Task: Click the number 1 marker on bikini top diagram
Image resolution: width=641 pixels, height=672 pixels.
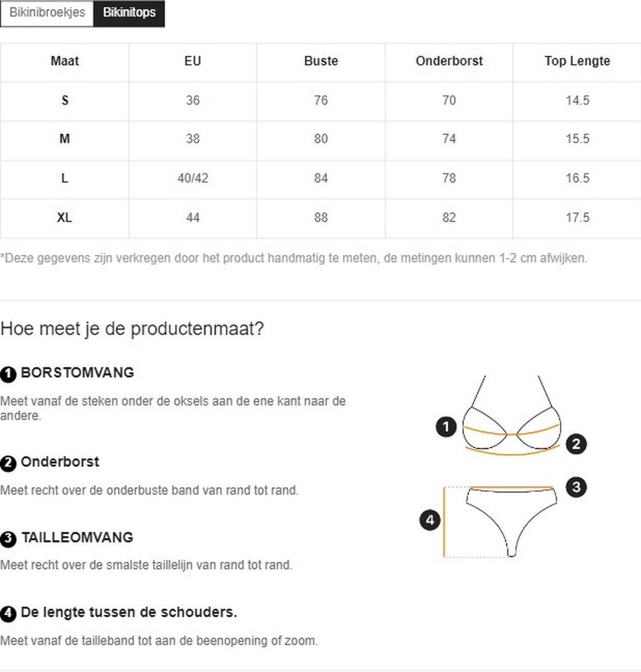Action: (x=446, y=427)
